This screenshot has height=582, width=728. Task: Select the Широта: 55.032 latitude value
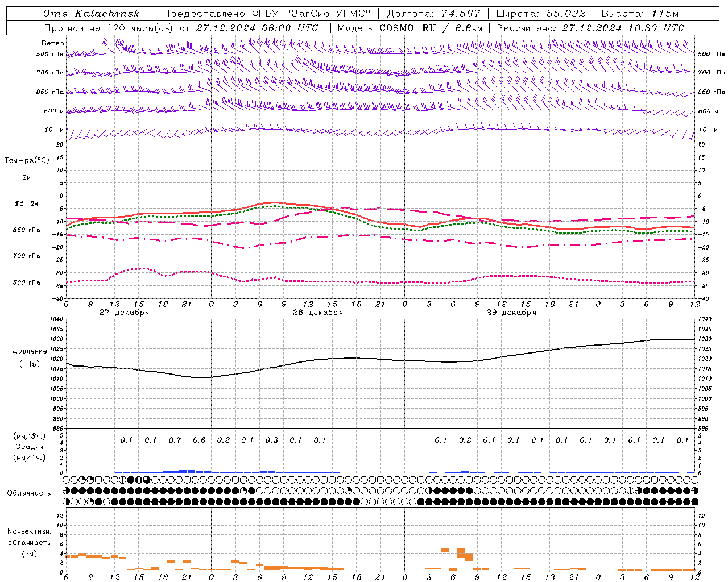pyautogui.click(x=541, y=14)
